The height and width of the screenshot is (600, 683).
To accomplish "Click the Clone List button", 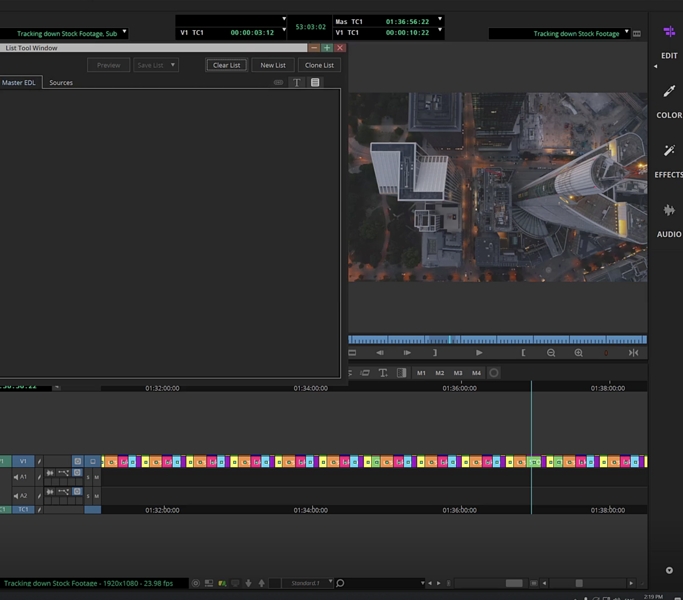I will [319, 65].
